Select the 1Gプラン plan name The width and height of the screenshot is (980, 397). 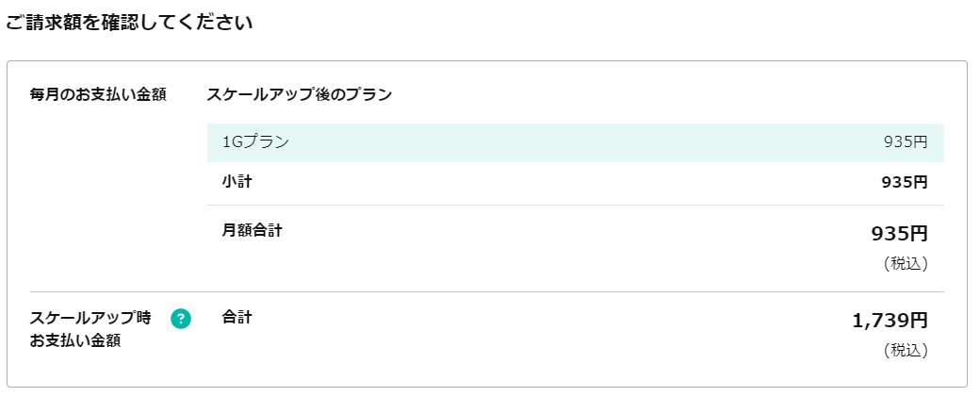(x=255, y=142)
